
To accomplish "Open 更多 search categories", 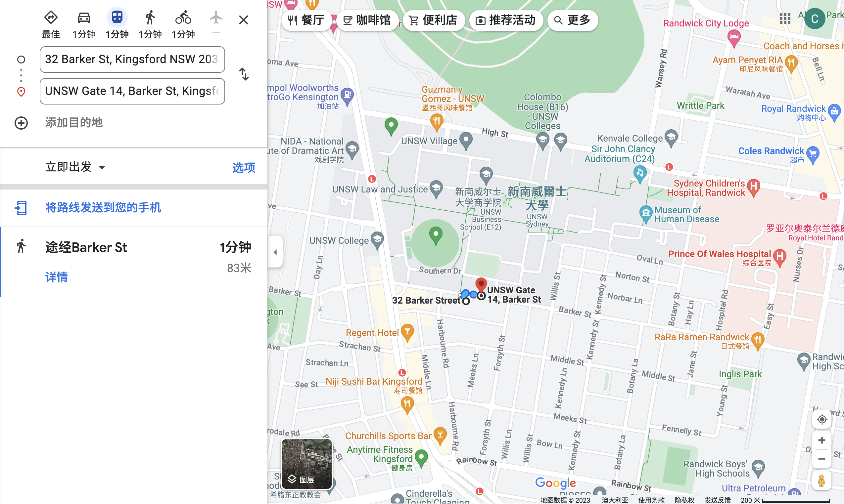I will [x=572, y=21].
